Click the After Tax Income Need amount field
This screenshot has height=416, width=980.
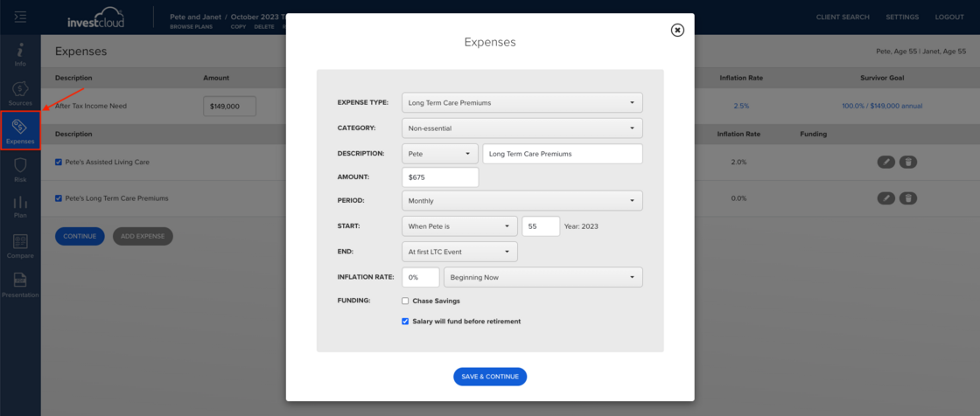[x=229, y=107]
